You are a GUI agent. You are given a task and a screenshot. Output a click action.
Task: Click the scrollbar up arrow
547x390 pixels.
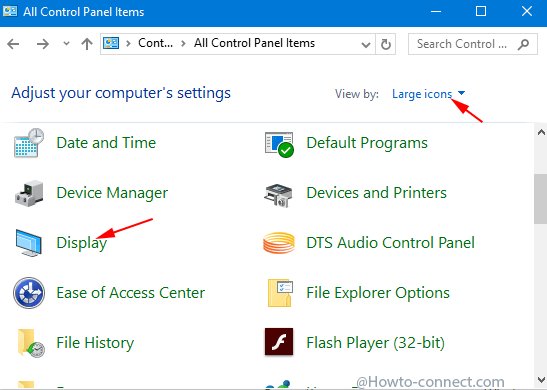(541, 132)
